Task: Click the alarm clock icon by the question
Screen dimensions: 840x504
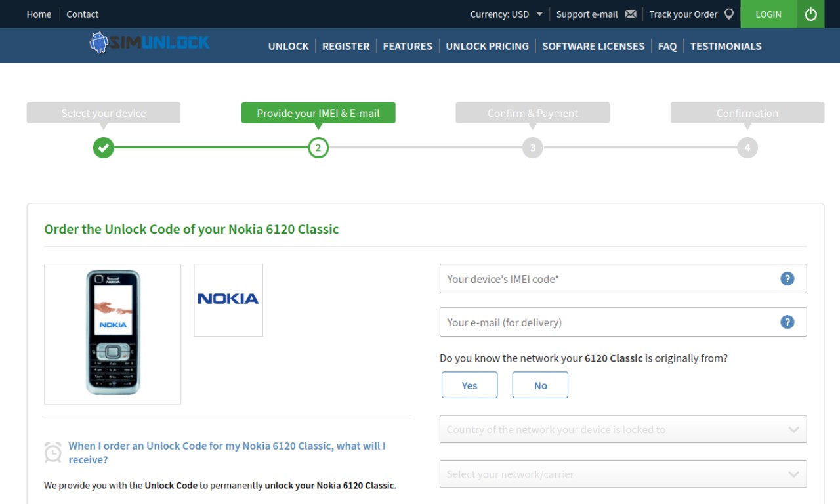Action: click(53, 452)
